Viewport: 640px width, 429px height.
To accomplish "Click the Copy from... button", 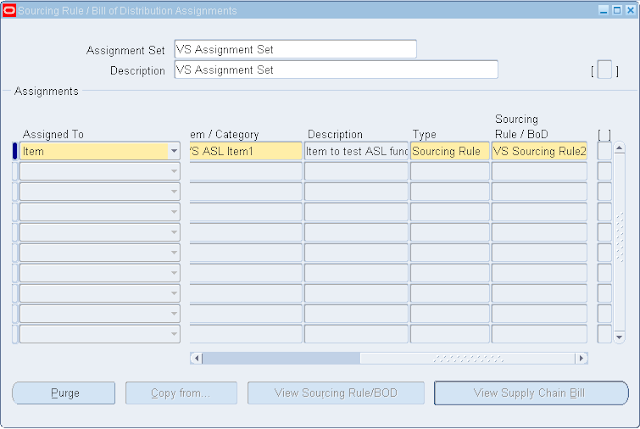I will point(181,393).
